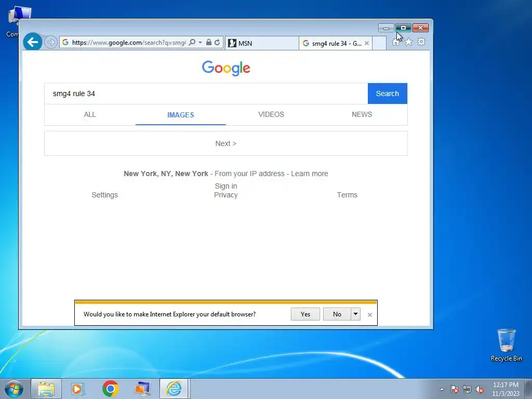Image resolution: width=532 pixels, height=399 pixels.
Task: Click the forward navigation arrow
Action: pos(50,43)
